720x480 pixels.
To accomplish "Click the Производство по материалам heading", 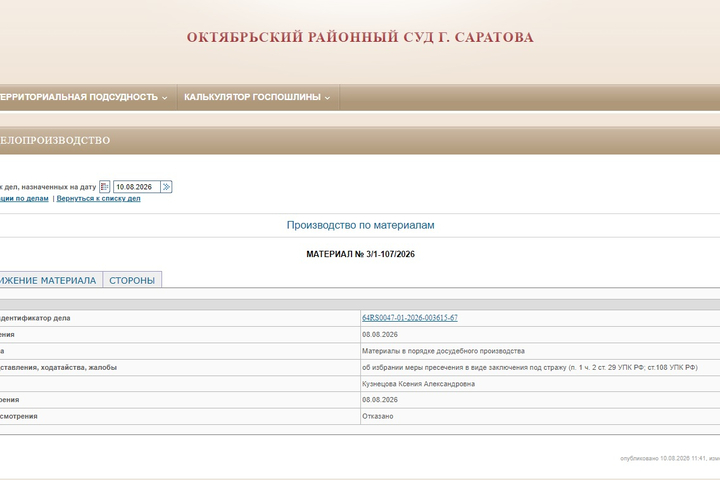I will tap(360, 225).
